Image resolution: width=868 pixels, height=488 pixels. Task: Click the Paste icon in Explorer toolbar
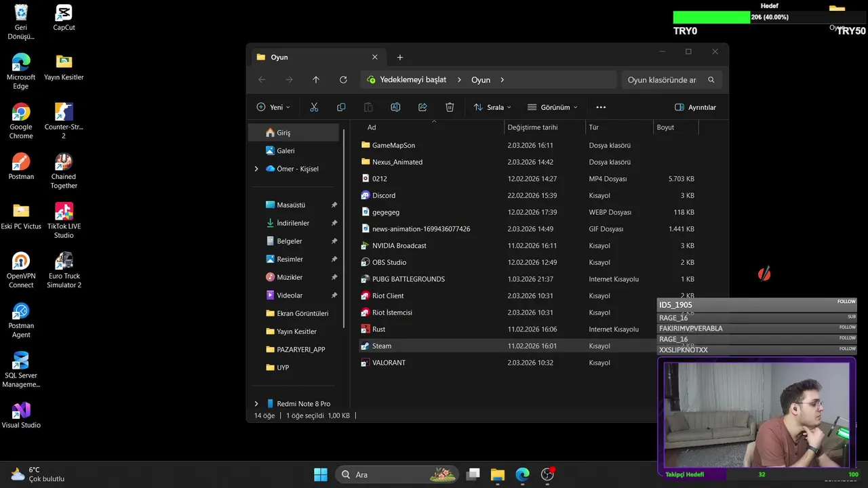(368, 107)
